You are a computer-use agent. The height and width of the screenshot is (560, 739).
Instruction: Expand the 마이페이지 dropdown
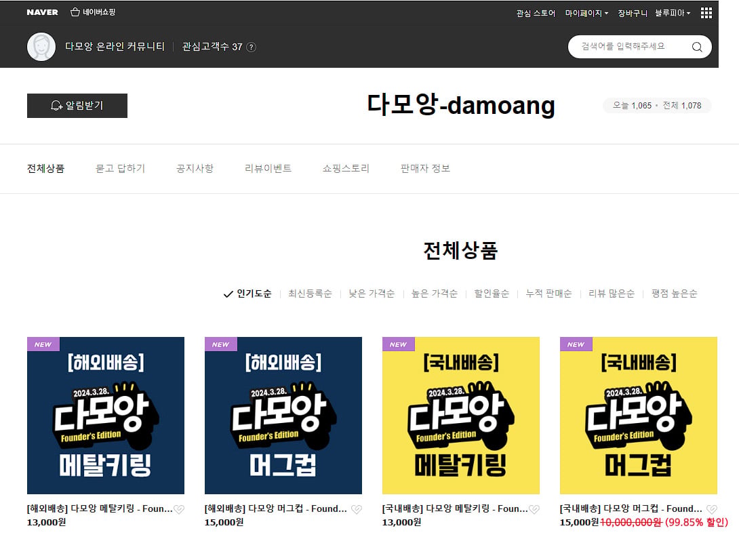(x=586, y=13)
